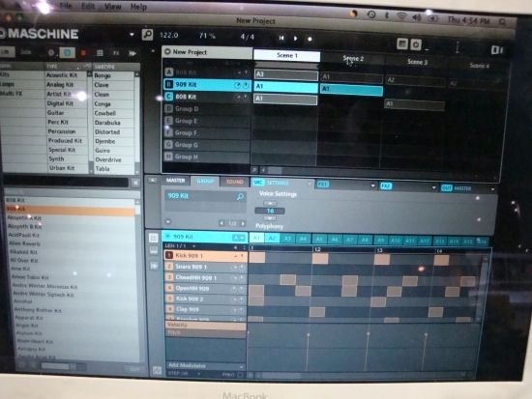Screen dimensions: 532x399
Task: Click the restart transport button
Action: click(281, 38)
